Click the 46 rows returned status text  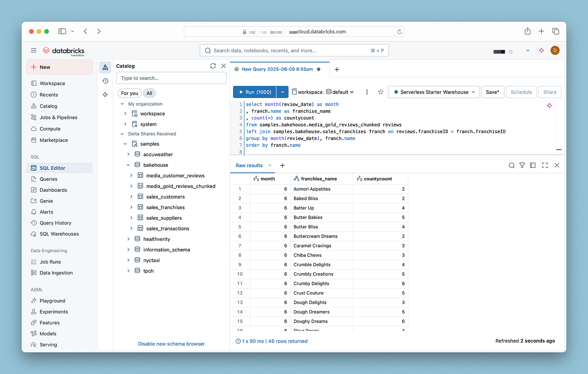(x=288, y=341)
